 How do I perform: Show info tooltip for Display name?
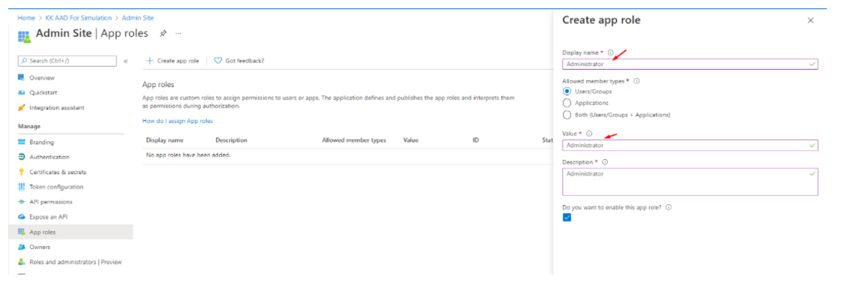click(611, 53)
